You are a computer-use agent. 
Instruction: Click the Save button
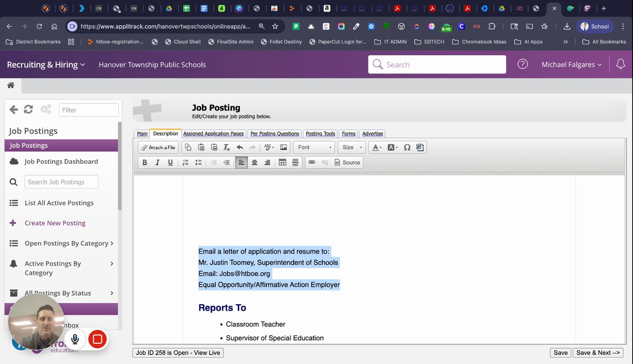click(x=561, y=353)
